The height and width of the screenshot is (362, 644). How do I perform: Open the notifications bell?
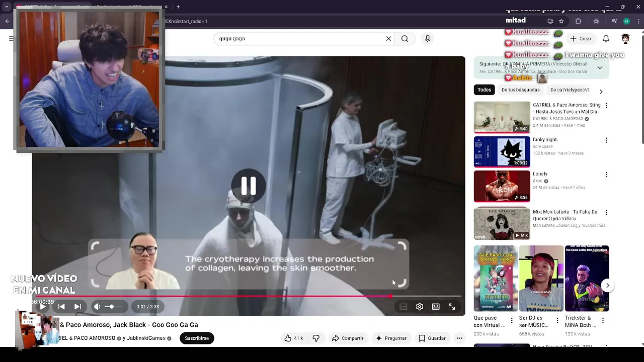(x=606, y=39)
